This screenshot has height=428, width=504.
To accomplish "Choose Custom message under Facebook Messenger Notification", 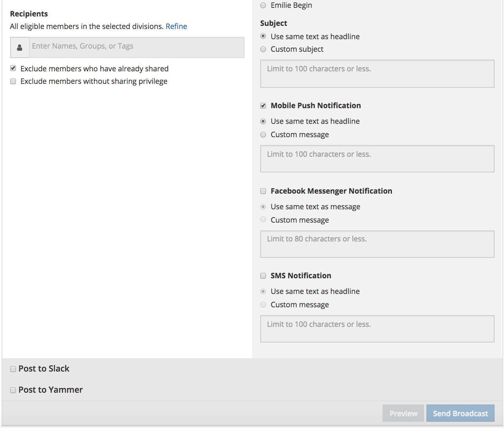I will [263, 219].
